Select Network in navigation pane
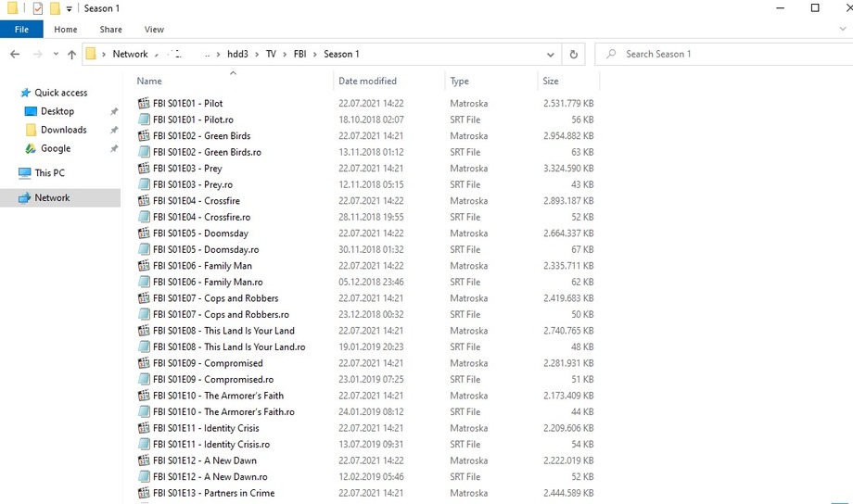The height and width of the screenshot is (504, 853). point(52,197)
